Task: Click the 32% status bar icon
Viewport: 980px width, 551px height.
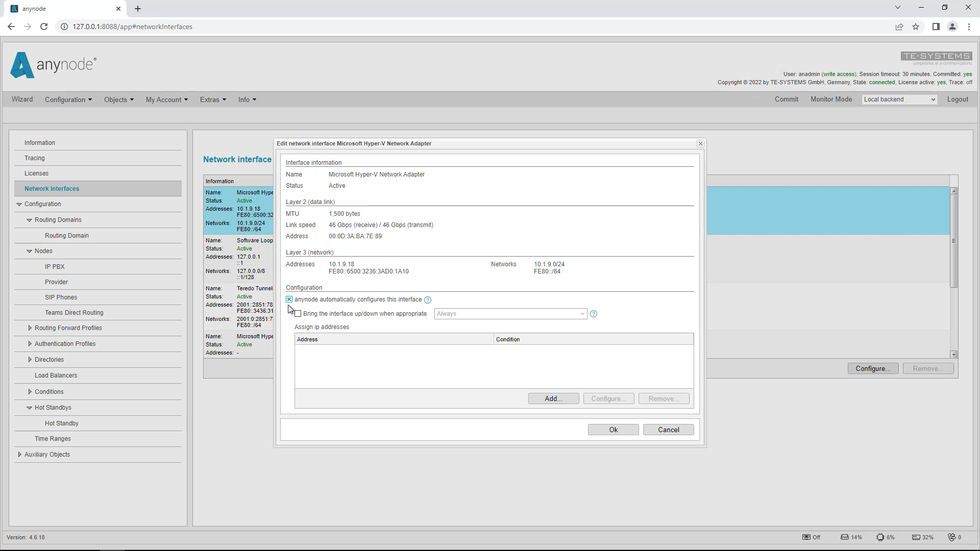Action: (x=916, y=537)
